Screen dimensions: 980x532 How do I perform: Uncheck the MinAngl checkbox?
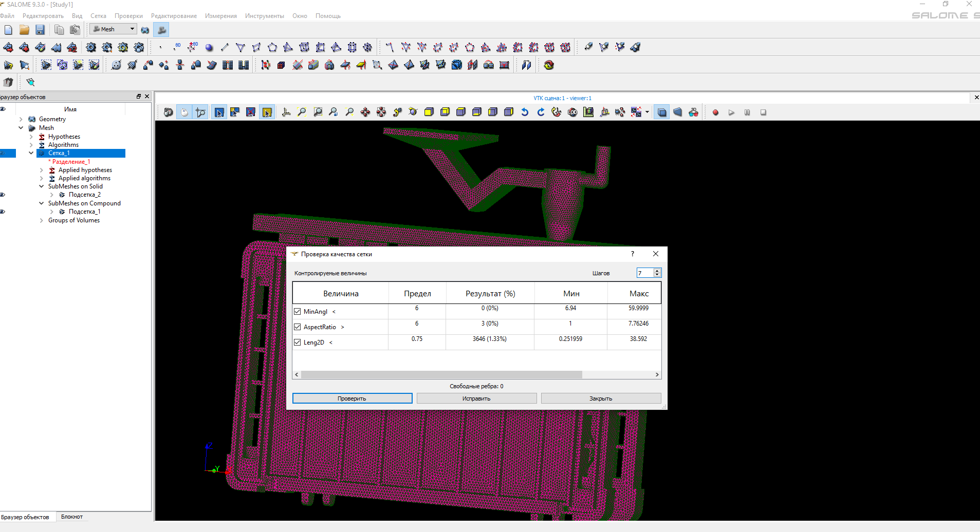point(298,312)
